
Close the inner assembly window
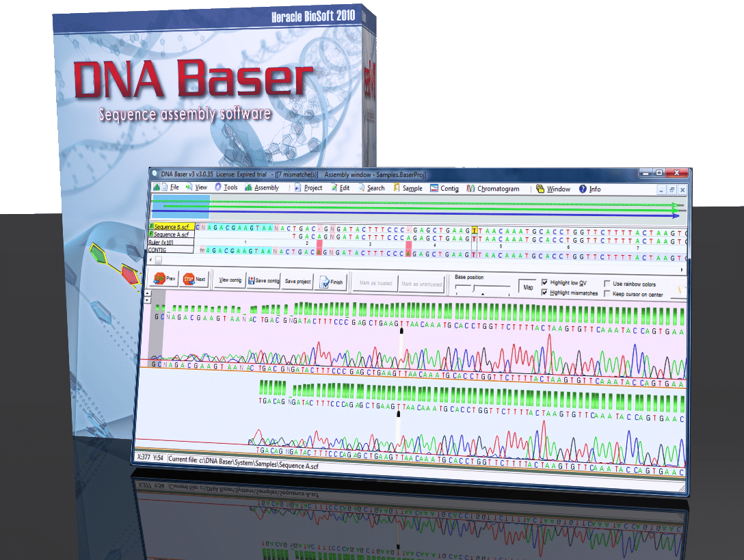point(682,190)
